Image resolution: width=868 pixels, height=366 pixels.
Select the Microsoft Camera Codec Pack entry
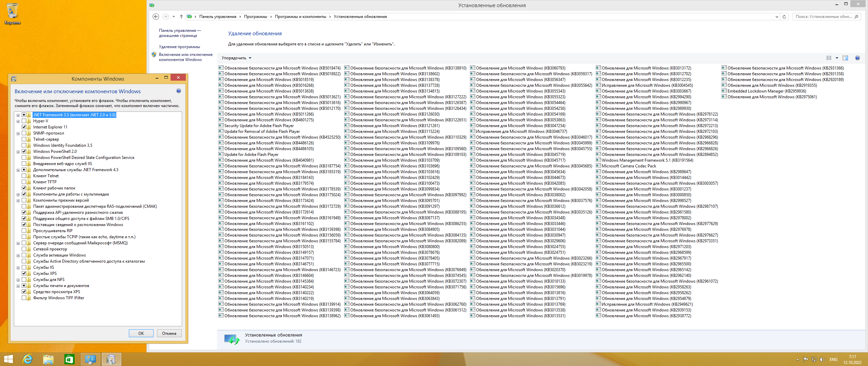click(x=626, y=166)
